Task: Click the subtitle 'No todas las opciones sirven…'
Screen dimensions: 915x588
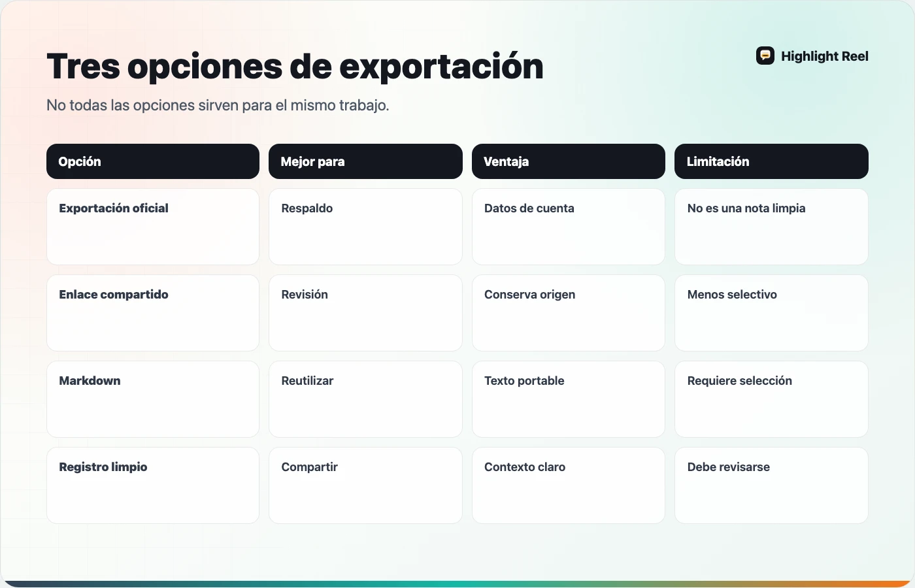Action: tap(218, 105)
